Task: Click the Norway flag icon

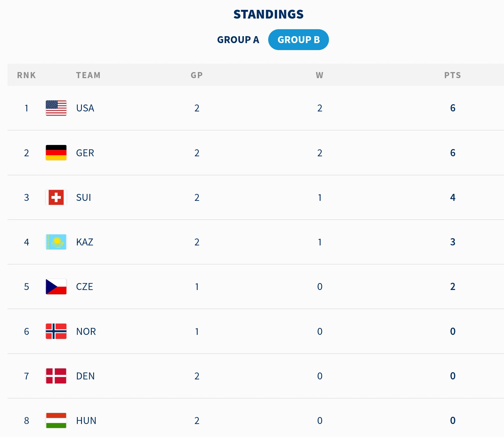Action: tap(56, 331)
